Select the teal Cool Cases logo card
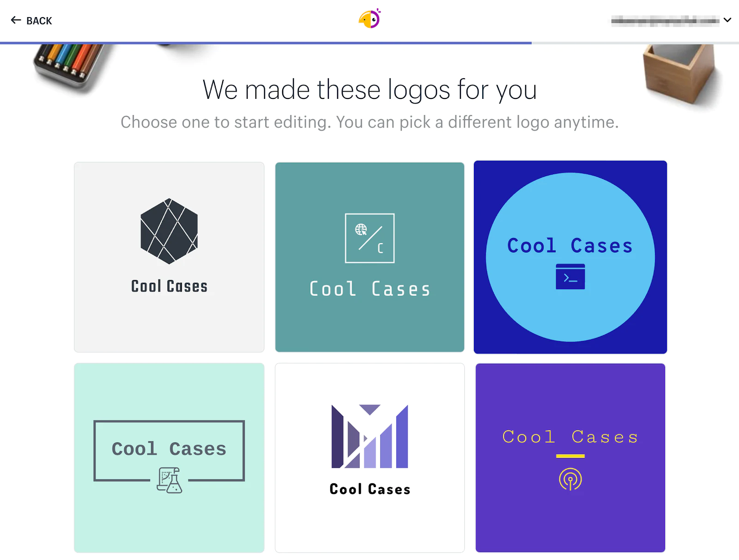Viewport: 739px width, 560px height. [x=369, y=323]
